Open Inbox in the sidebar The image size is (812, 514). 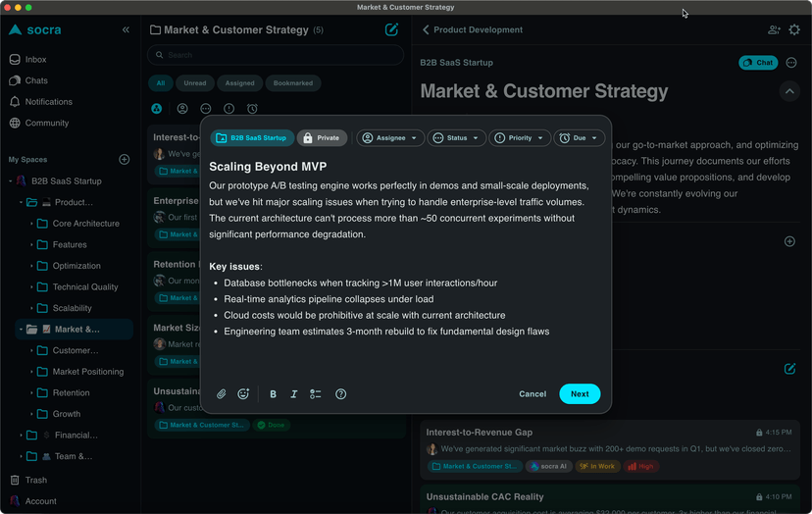click(35, 60)
